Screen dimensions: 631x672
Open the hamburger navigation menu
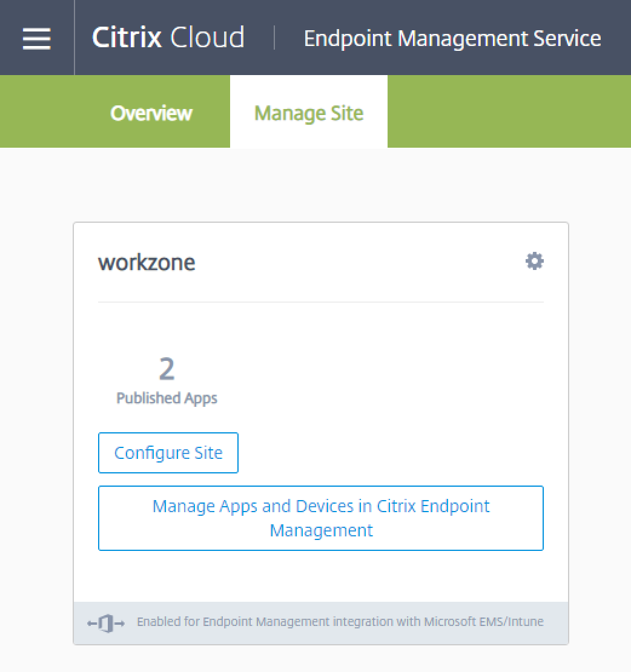pyautogui.click(x=36, y=39)
